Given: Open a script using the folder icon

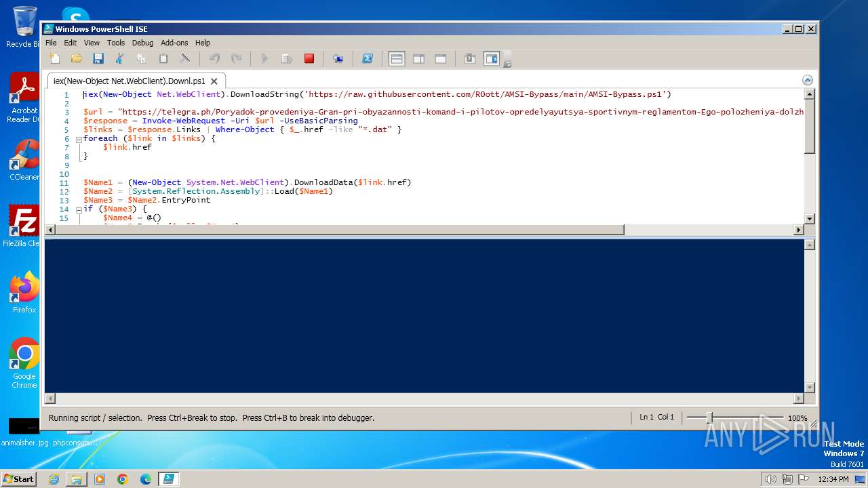Looking at the screenshot, I should point(77,59).
